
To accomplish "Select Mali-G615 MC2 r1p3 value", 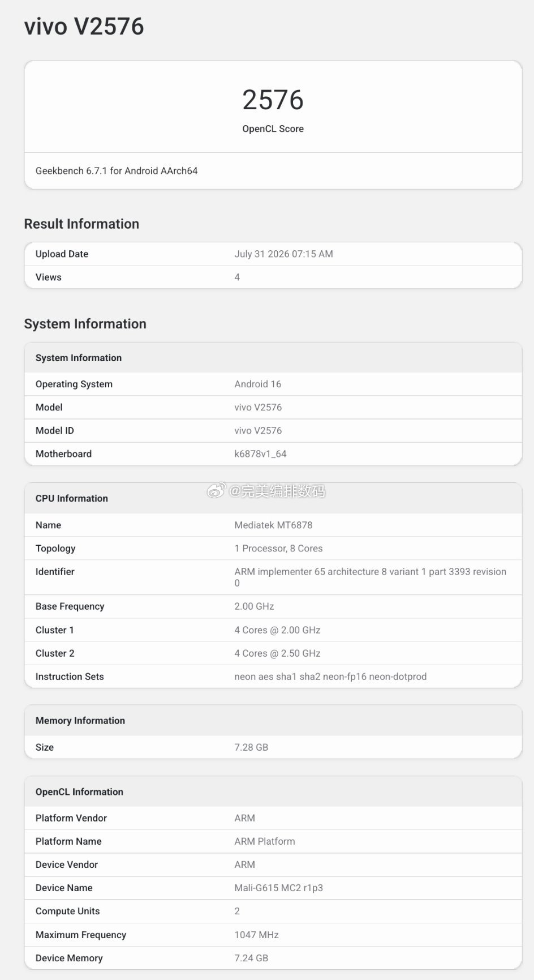I will pyautogui.click(x=278, y=888).
